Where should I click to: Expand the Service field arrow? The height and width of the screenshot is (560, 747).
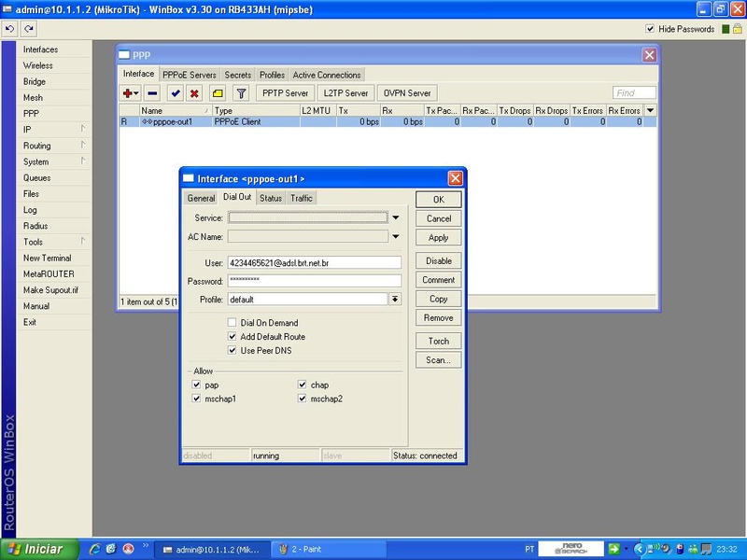point(395,217)
